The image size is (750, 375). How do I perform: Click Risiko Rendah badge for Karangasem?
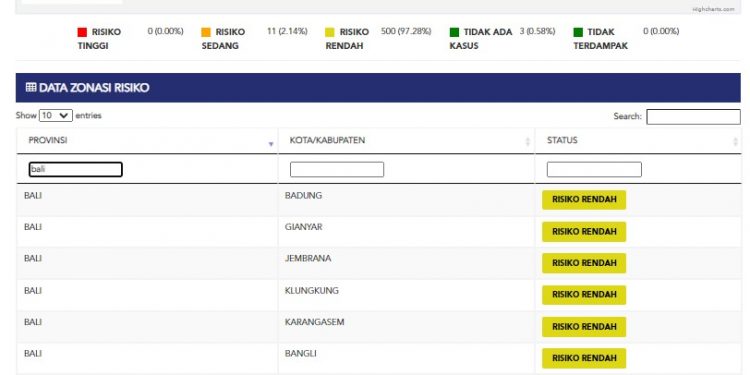point(584,327)
